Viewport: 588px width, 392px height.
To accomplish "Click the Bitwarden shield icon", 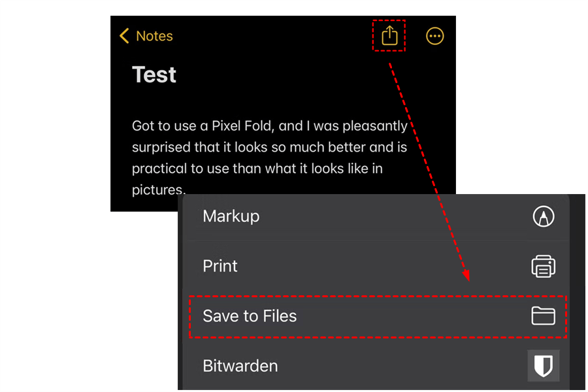I will [x=543, y=366].
